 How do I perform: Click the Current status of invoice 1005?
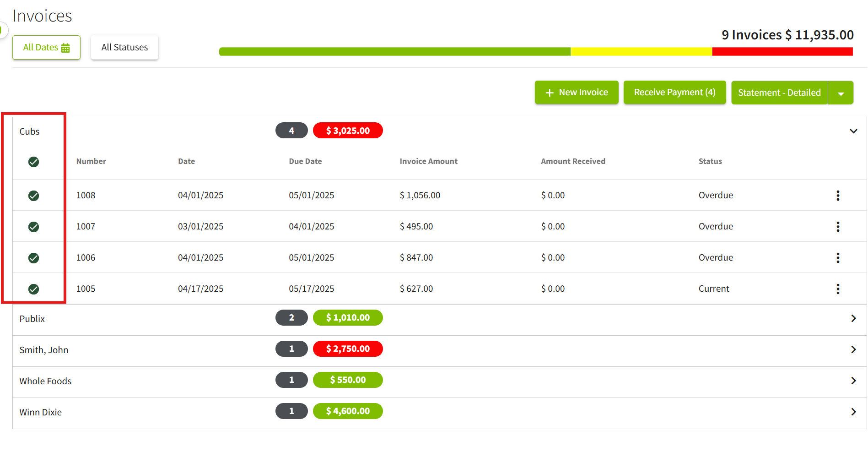714,289
